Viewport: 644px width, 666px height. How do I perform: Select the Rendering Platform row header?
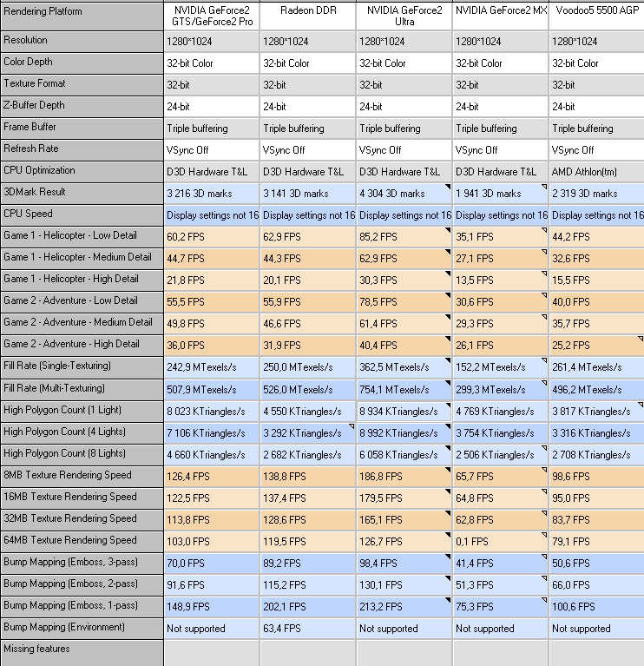82,16
